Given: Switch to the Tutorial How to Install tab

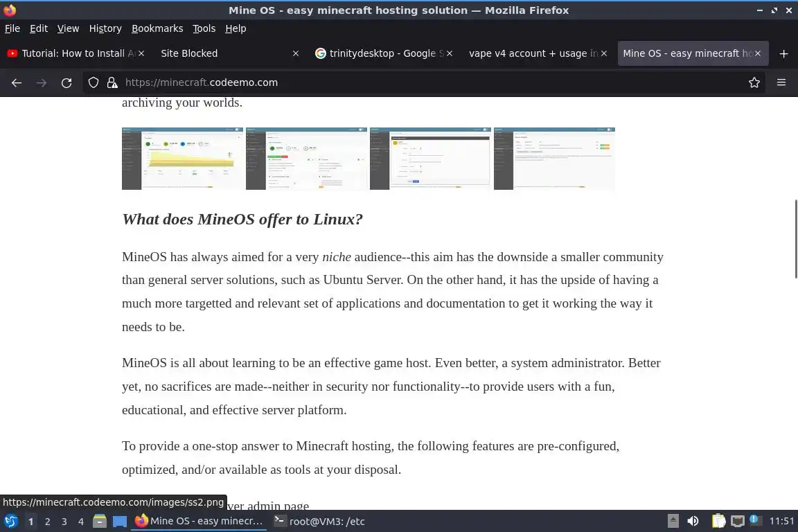Looking at the screenshot, I should pos(76,53).
